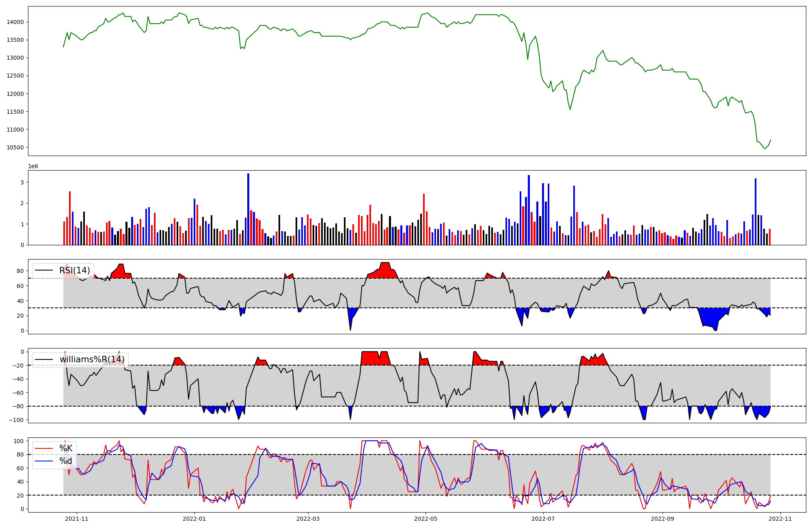Image resolution: width=812 pixels, height=528 pixels.
Task: Select the %K legend label
Action: [x=66, y=448]
